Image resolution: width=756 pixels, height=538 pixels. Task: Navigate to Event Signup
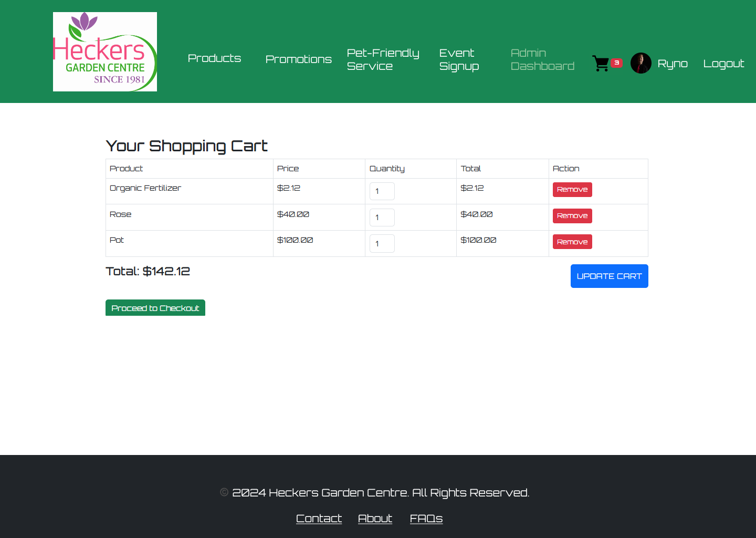click(x=459, y=59)
